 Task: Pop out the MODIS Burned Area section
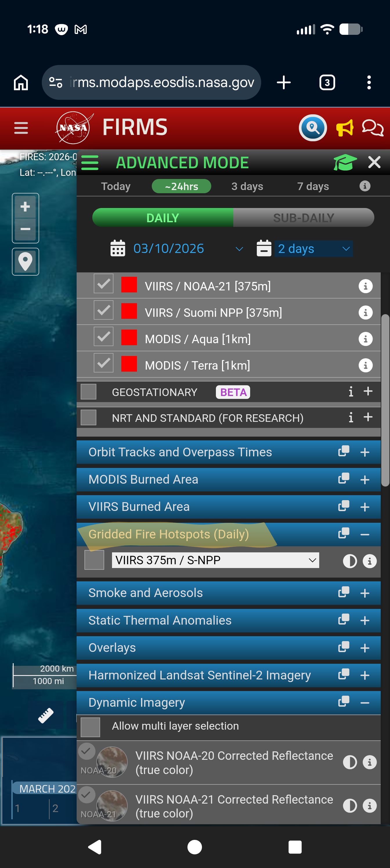point(344,478)
